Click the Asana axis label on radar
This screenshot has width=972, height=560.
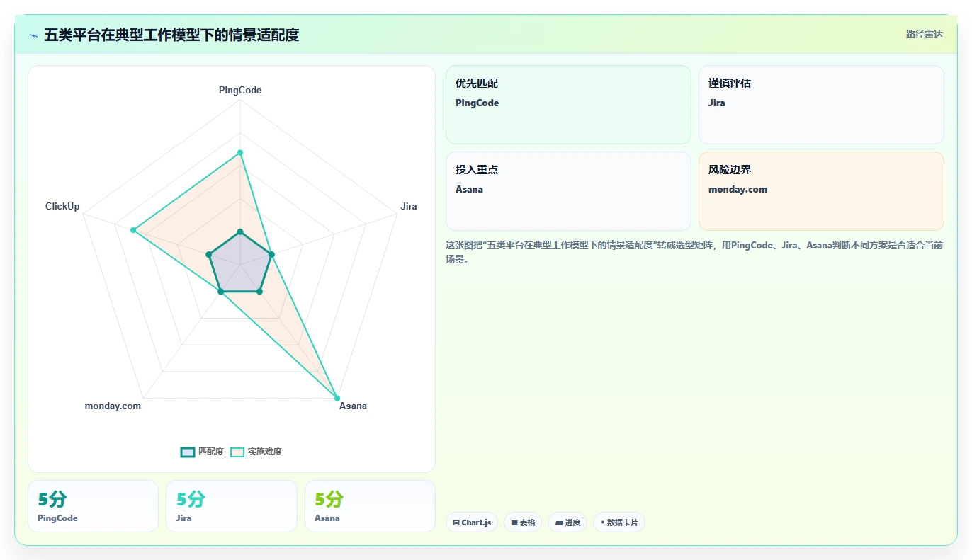(353, 406)
